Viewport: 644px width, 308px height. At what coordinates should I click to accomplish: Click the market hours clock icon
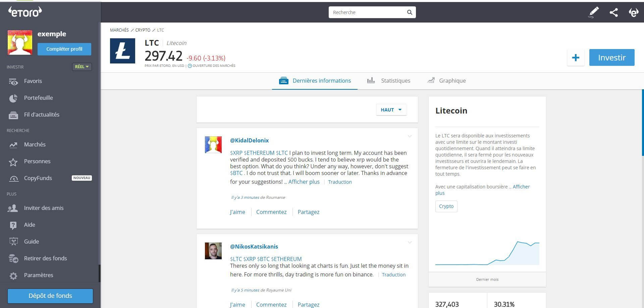click(190, 66)
